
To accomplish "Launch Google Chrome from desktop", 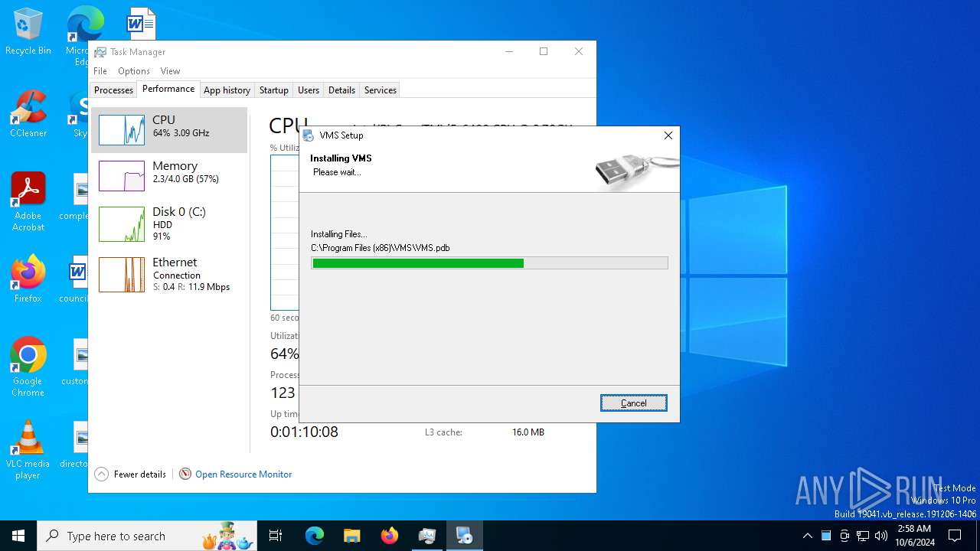I will click(x=28, y=367).
